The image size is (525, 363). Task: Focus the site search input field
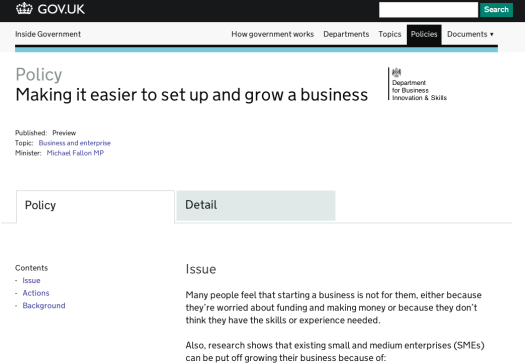(428, 9)
